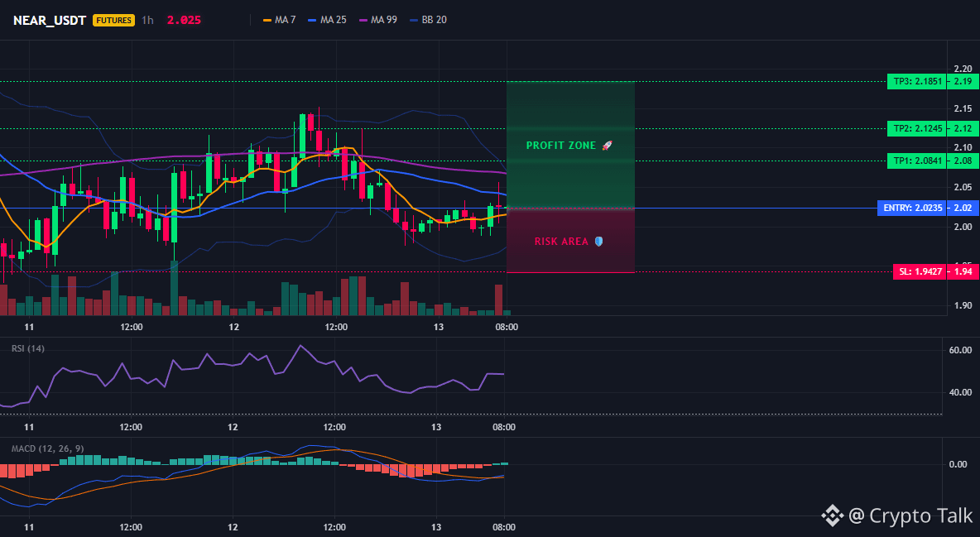Select the 1h timeframe label
This screenshot has height=537, width=980.
coord(147,20)
